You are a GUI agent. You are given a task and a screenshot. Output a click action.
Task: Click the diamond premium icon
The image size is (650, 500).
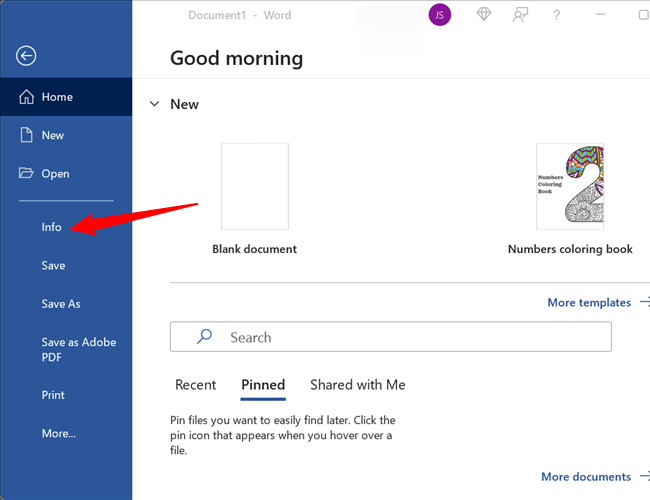(483, 15)
